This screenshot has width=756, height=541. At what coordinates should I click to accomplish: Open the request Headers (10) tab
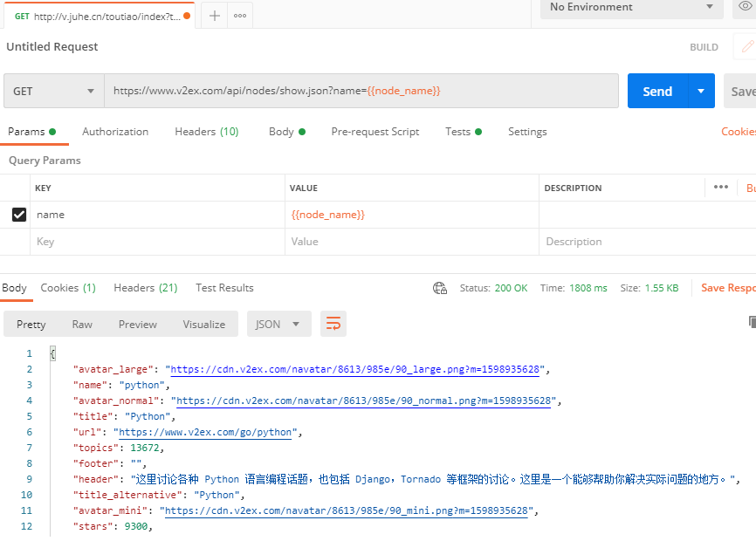[207, 132]
